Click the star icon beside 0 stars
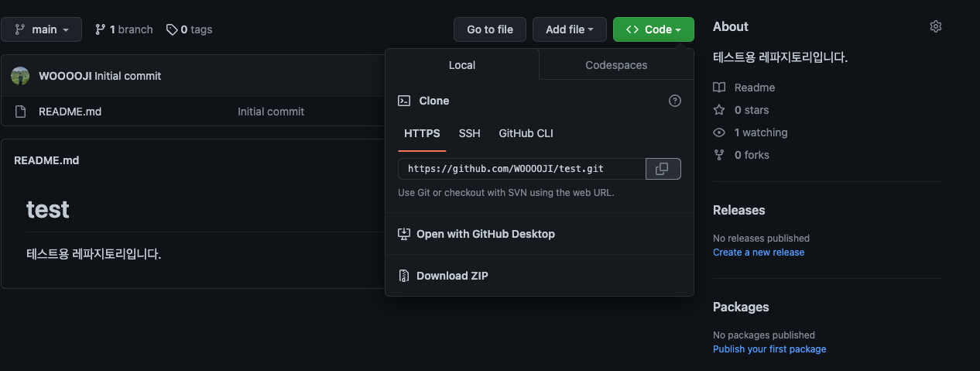The image size is (980, 371). tap(719, 110)
